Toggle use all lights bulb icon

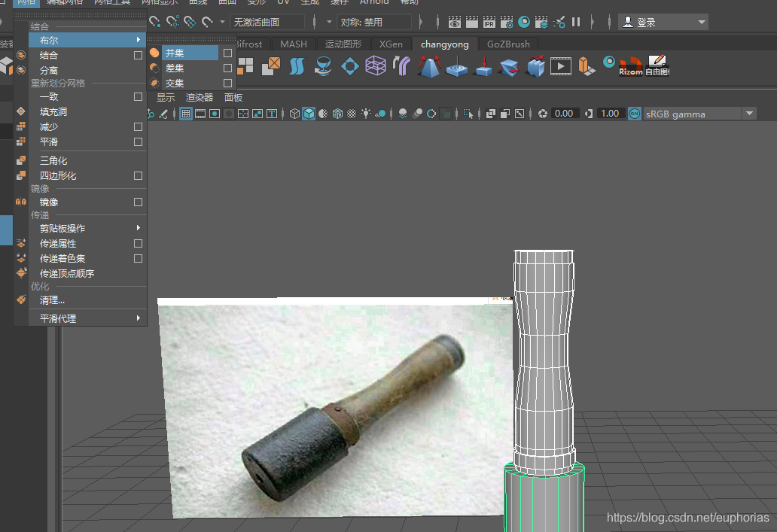(366, 114)
